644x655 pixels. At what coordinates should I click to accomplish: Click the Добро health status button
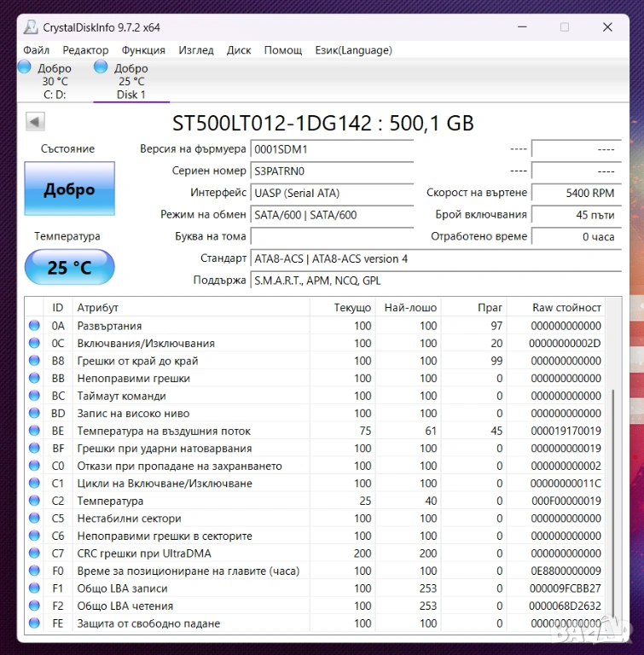69,189
